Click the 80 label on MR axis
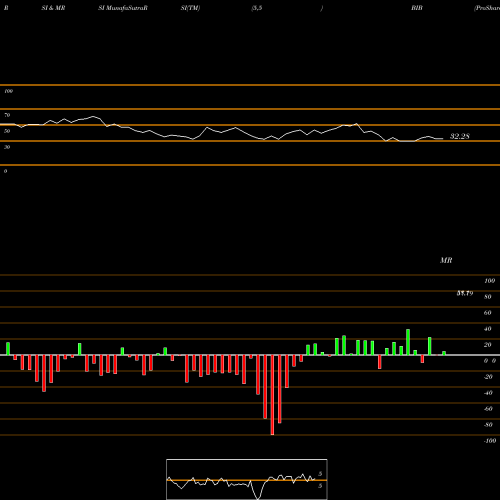500x500 pixels. click(488, 297)
